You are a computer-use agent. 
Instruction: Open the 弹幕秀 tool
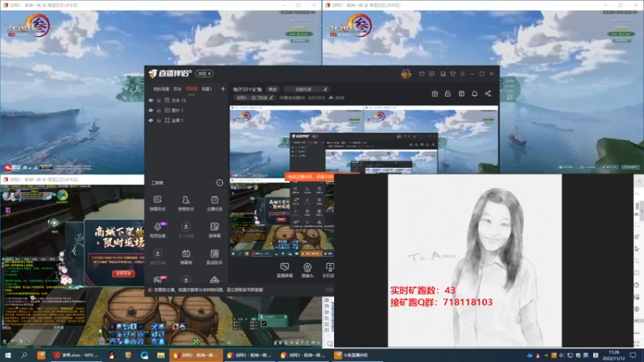[186, 257]
